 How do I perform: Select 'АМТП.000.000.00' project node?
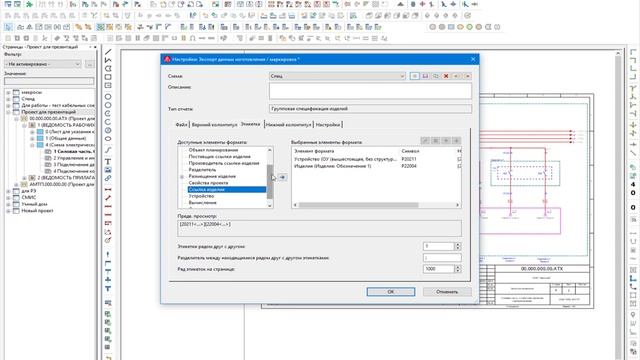62,184
